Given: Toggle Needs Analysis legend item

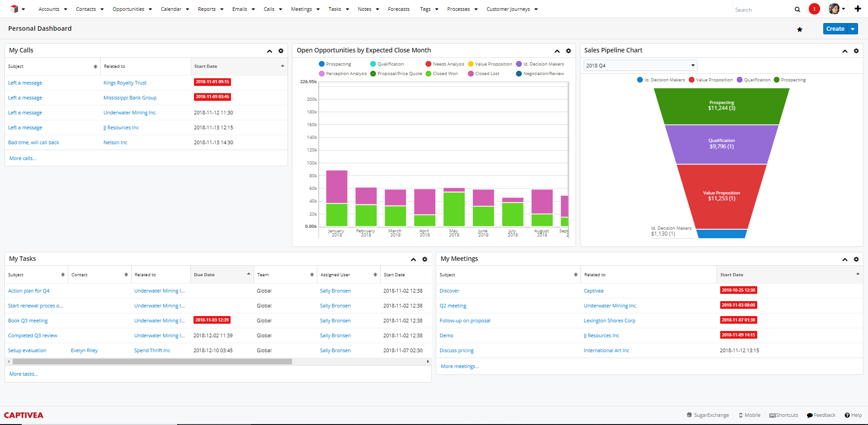Looking at the screenshot, I should (x=445, y=64).
